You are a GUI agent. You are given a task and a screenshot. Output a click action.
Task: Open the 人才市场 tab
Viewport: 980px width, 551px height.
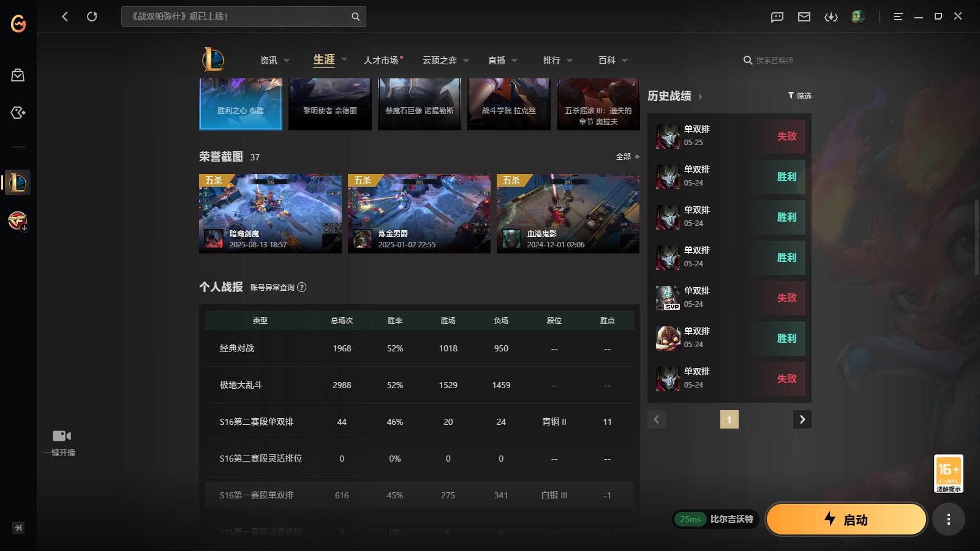tap(381, 60)
